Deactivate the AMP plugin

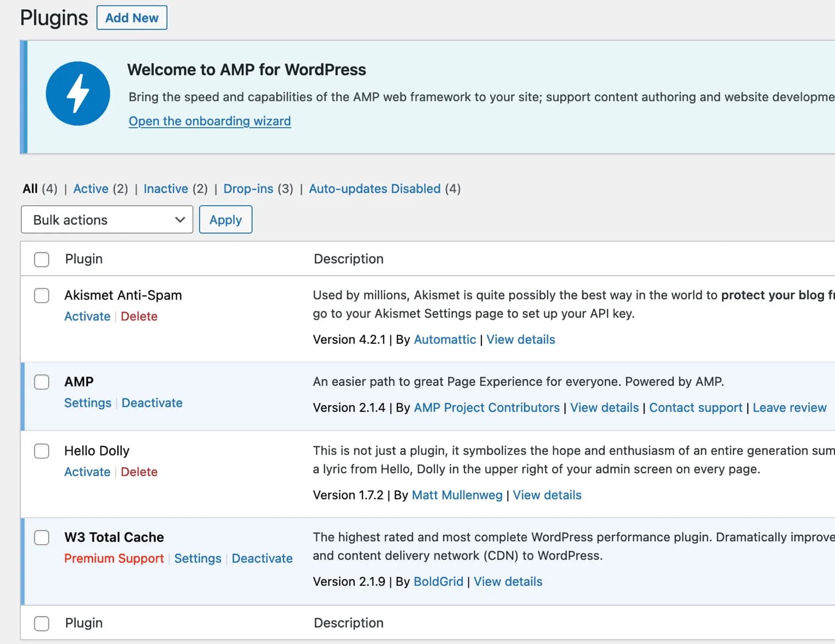coord(152,403)
